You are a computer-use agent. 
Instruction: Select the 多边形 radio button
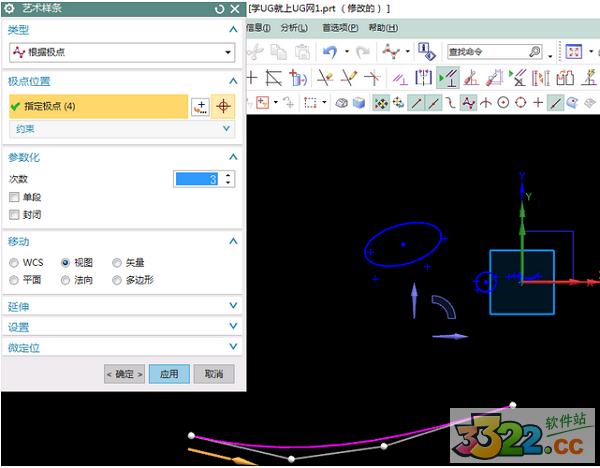pyautogui.click(x=117, y=280)
